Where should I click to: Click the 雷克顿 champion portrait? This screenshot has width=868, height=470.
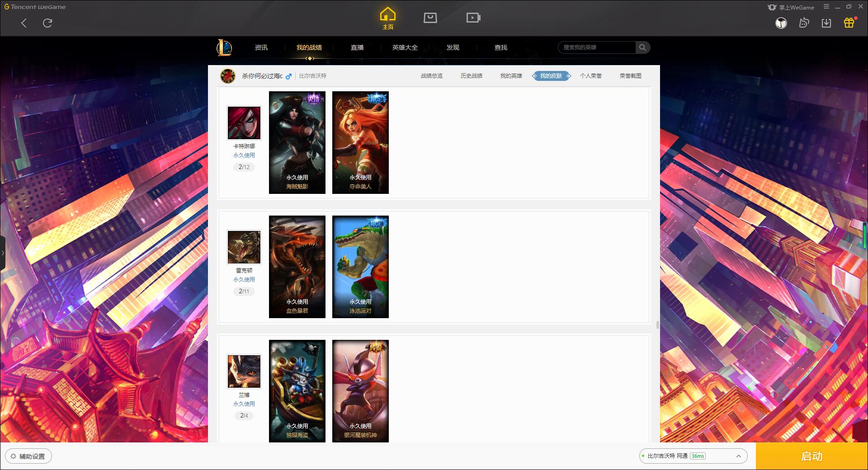[244, 247]
